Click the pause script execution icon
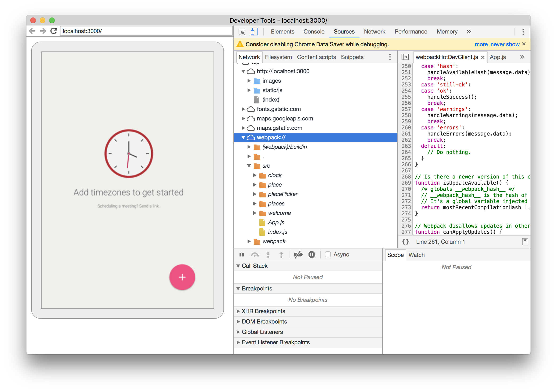The width and height of the screenshot is (557, 392). pos(242,255)
